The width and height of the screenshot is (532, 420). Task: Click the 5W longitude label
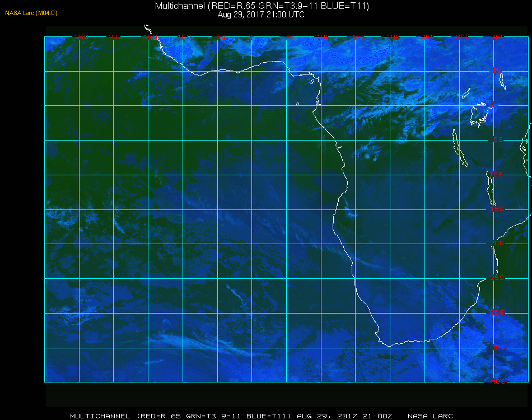(x=221, y=37)
